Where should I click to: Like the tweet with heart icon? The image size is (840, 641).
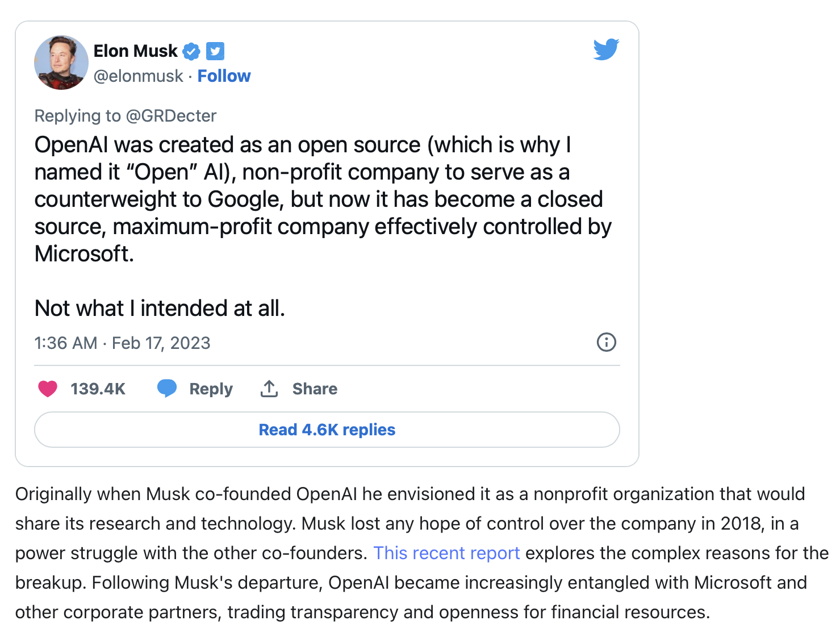click(x=48, y=389)
